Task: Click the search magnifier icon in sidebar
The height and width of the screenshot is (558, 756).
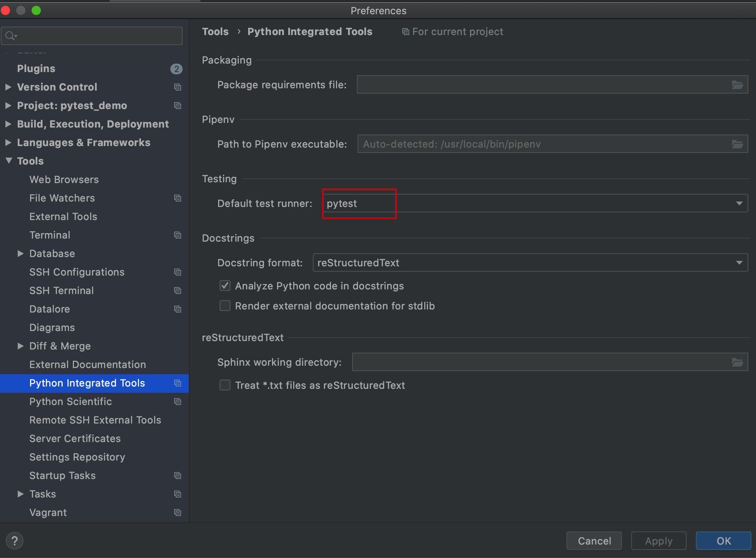Action: (x=10, y=36)
